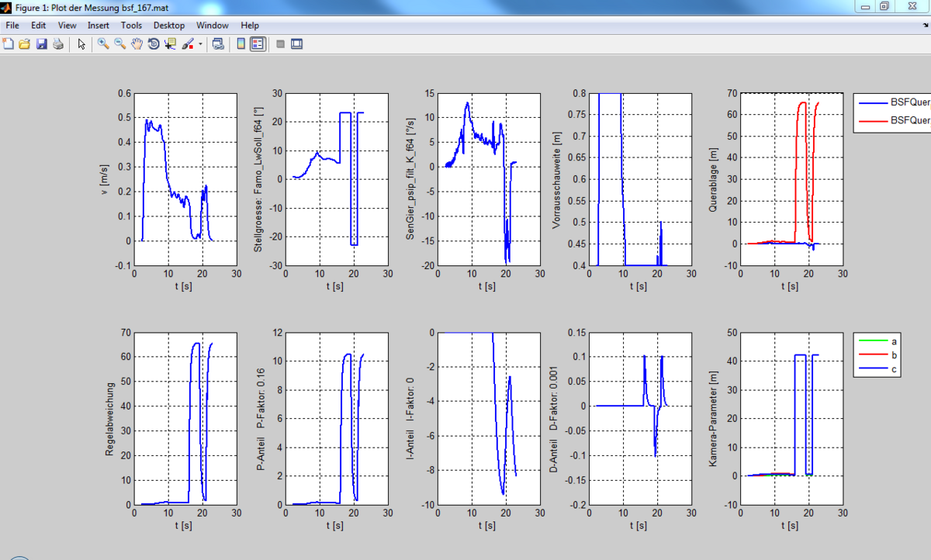Toggle the Insert Legend button
This screenshot has height=560, width=931.
258,44
